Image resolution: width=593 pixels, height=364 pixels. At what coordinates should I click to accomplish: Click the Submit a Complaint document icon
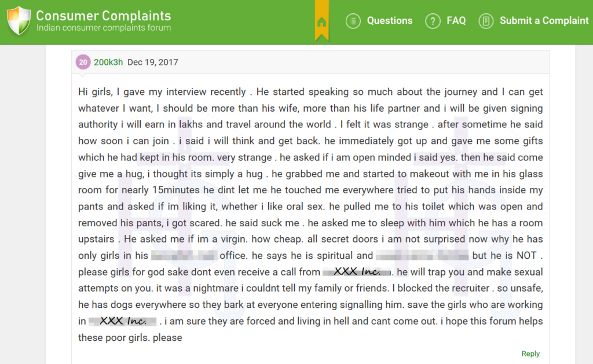[486, 21]
